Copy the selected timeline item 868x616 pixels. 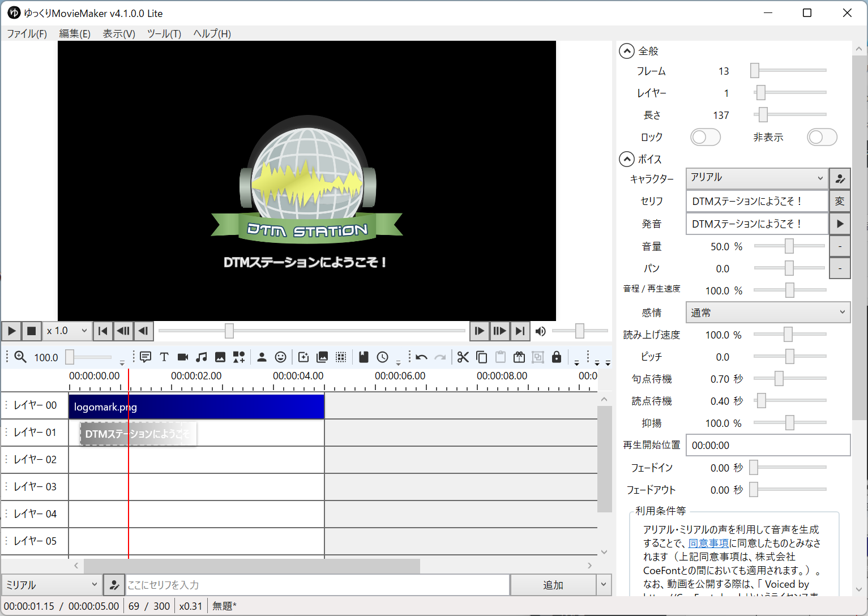482,357
